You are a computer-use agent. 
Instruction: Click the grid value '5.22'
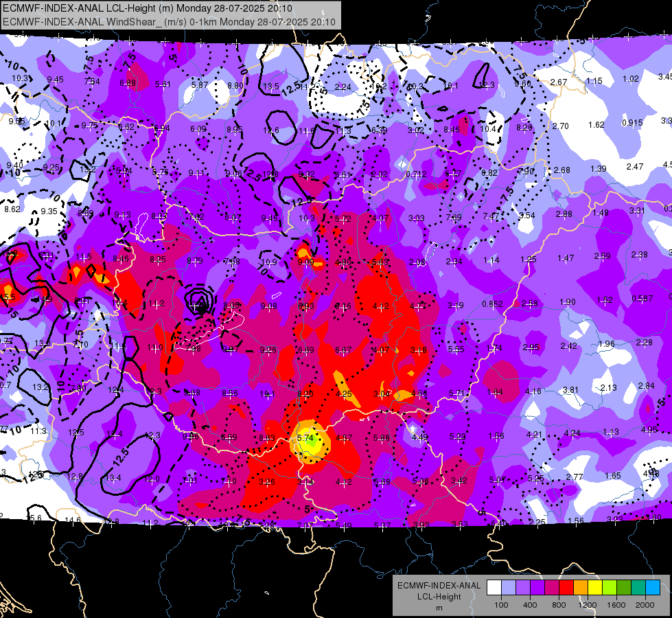tap(458, 437)
